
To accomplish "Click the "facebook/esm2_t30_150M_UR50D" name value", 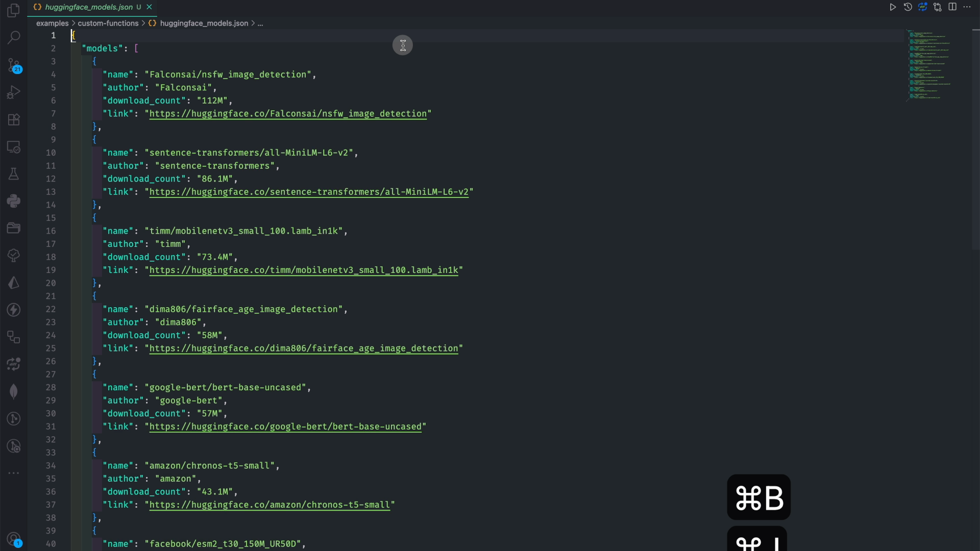I will pyautogui.click(x=223, y=544).
